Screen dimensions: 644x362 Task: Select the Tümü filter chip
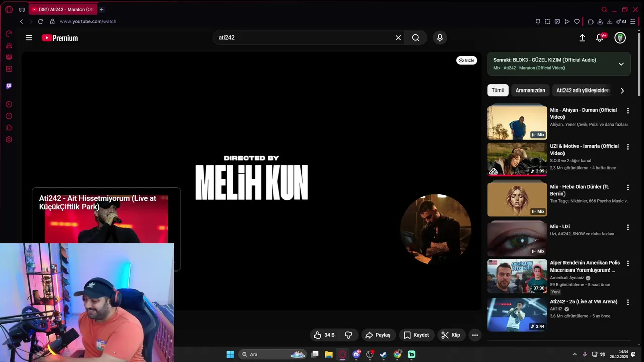[x=498, y=90]
